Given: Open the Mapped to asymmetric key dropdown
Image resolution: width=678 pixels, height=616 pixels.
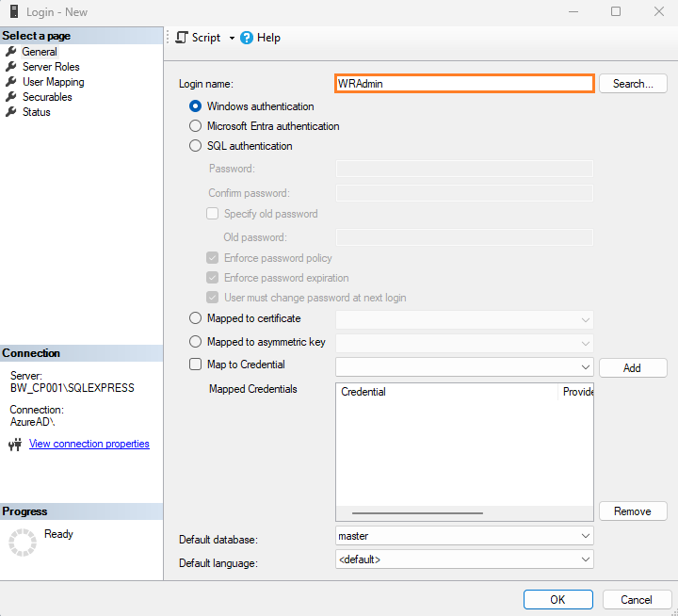Looking at the screenshot, I should (464, 344).
